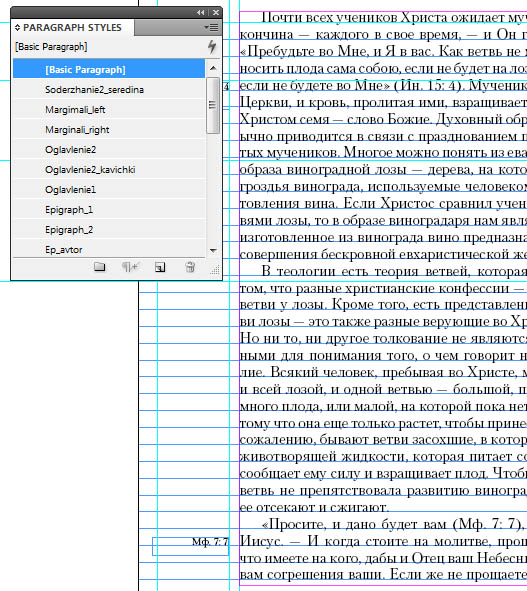This screenshot has height=591, width=527.
Task: Apply the Epigraph_1 style
Action: coord(109,209)
